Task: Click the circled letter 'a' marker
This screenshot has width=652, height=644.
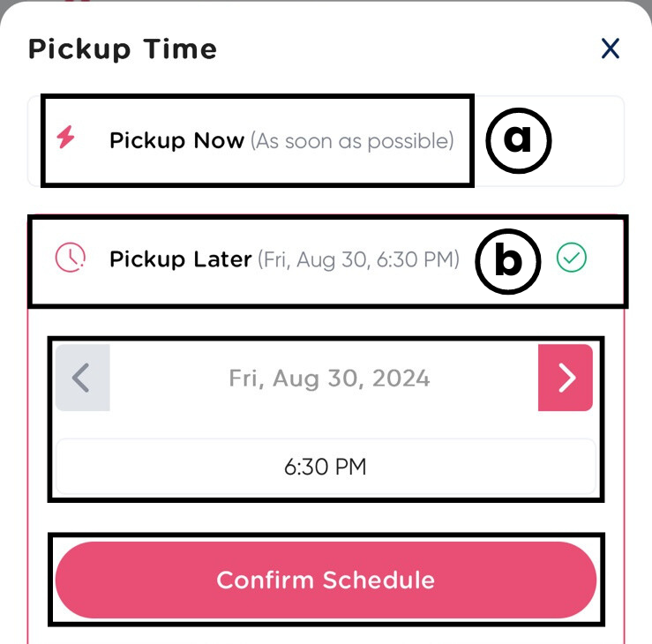Action: tap(518, 139)
